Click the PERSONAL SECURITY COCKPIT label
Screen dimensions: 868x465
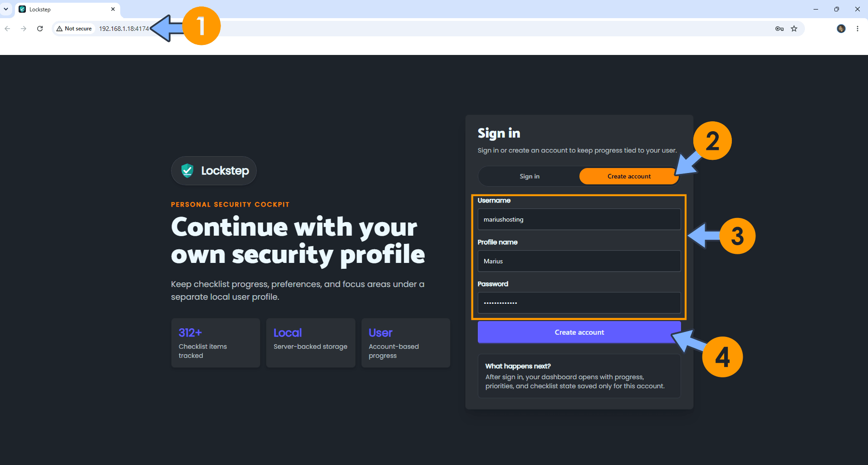pos(230,204)
